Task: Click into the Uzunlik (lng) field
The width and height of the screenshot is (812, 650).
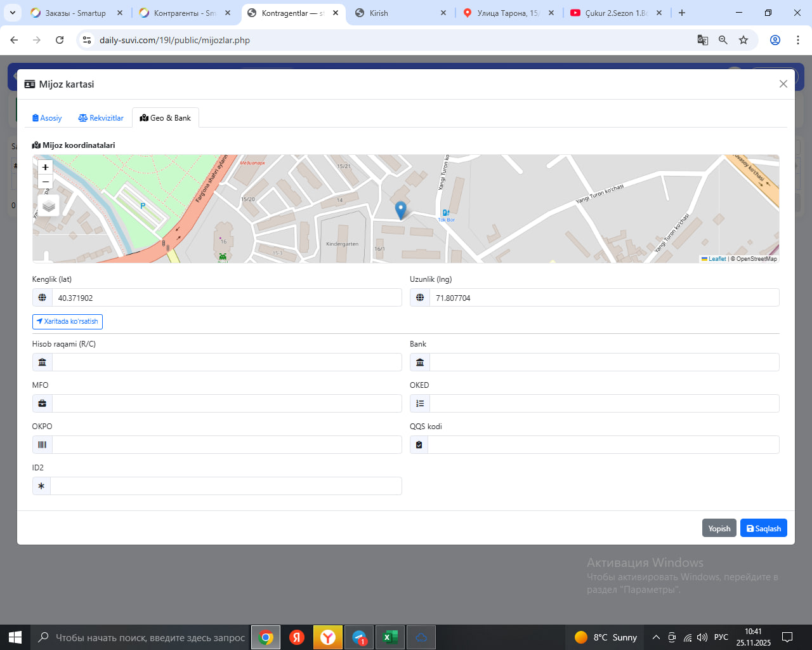Action: (x=603, y=298)
